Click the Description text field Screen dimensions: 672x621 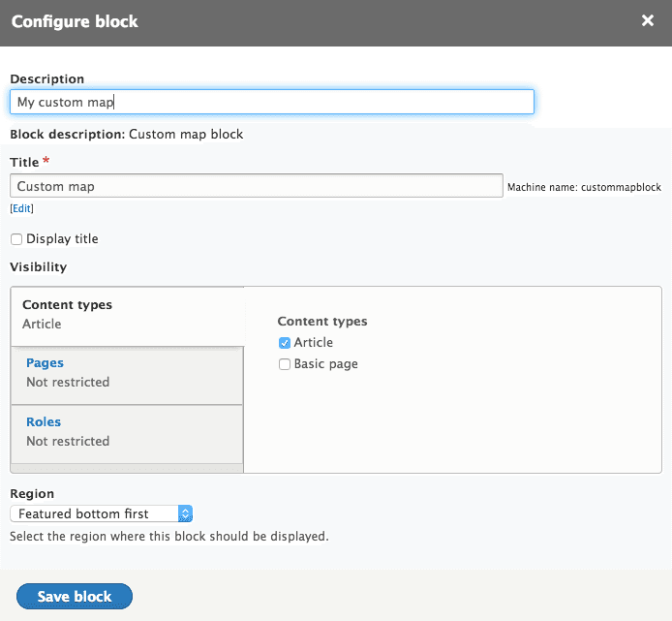point(271,102)
